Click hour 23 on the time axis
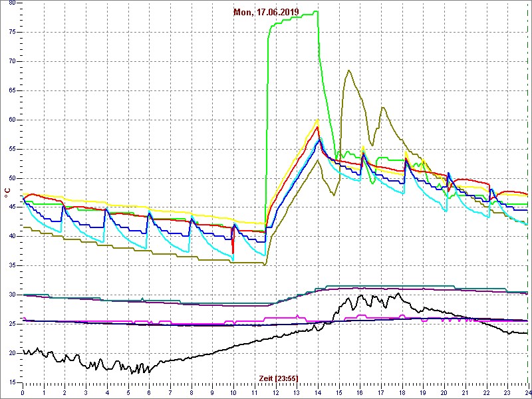The width and height of the screenshot is (532, 399). 507,392
